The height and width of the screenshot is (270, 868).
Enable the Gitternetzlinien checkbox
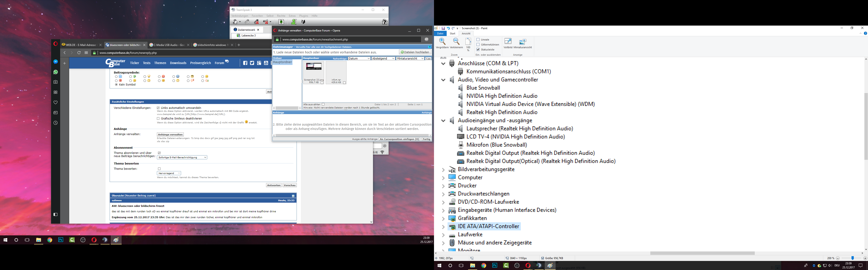click(478, 45)
